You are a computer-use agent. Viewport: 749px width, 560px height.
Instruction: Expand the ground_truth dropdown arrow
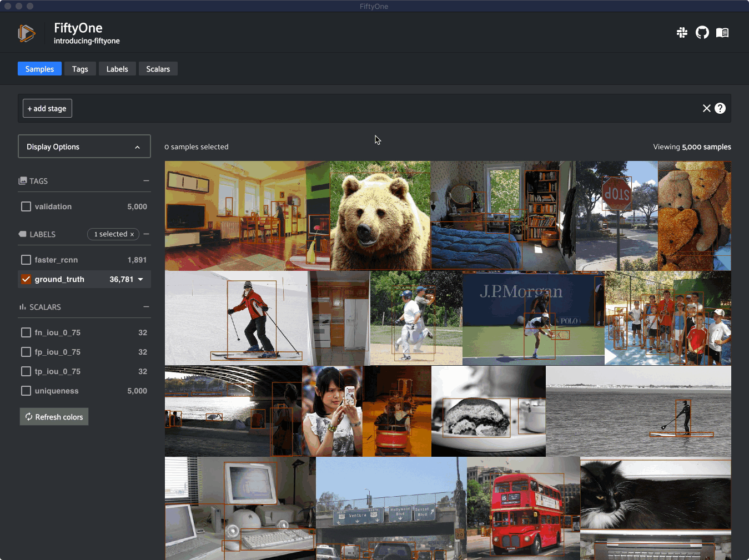click(140, 279)
